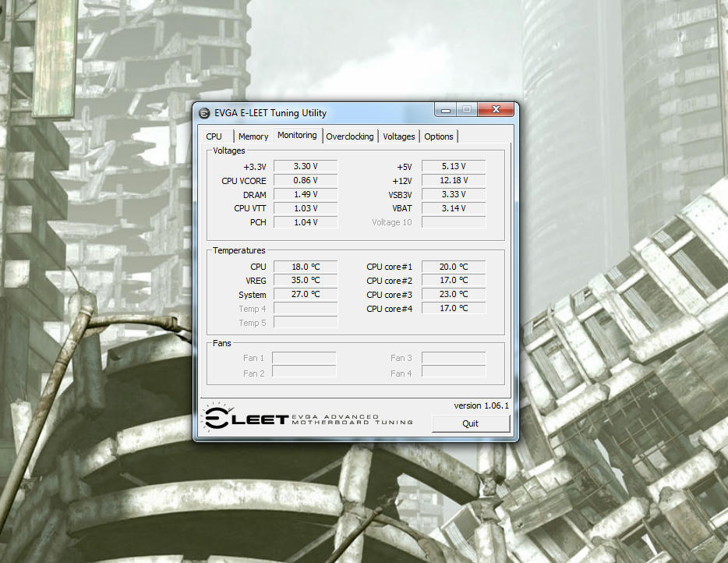The image size is (728, 563).
Task: Click the VREG temperature label
Action: [256, 281]
